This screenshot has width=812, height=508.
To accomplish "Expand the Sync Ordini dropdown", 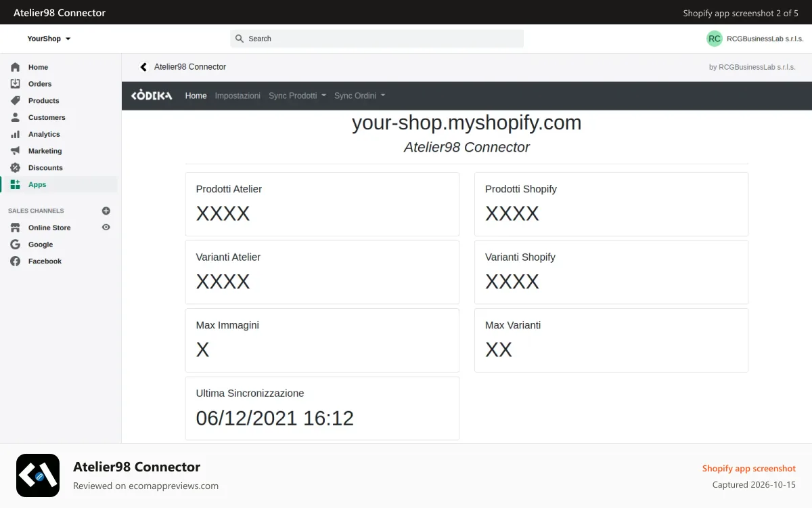I will pyautogui.click(x=359, y=96).
